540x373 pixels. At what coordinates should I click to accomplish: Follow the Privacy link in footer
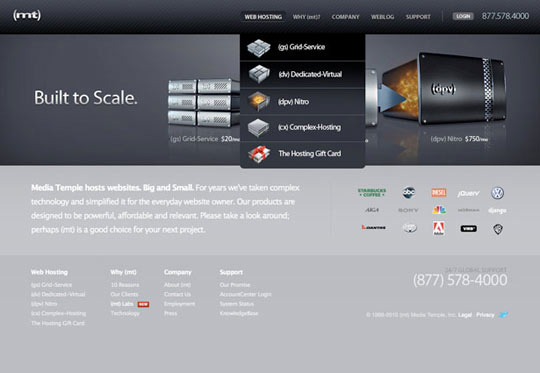485,315
